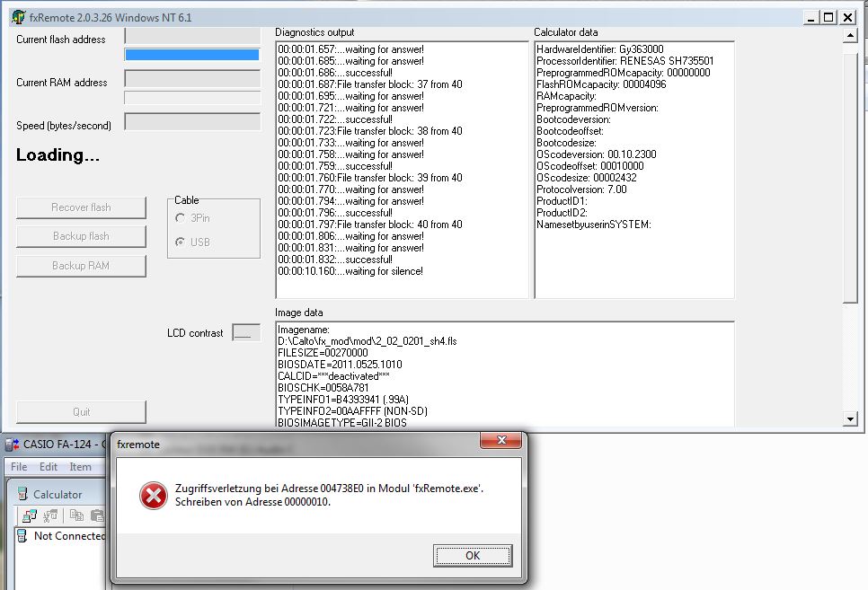Click the '00:00:01.657:...waiting for answer!' line
This screenshot has width=868, height=590.
pos(351,49)
